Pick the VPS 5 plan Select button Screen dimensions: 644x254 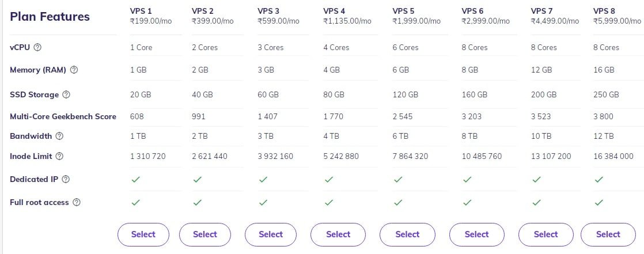pyautogui.click(x=407, y=234)
